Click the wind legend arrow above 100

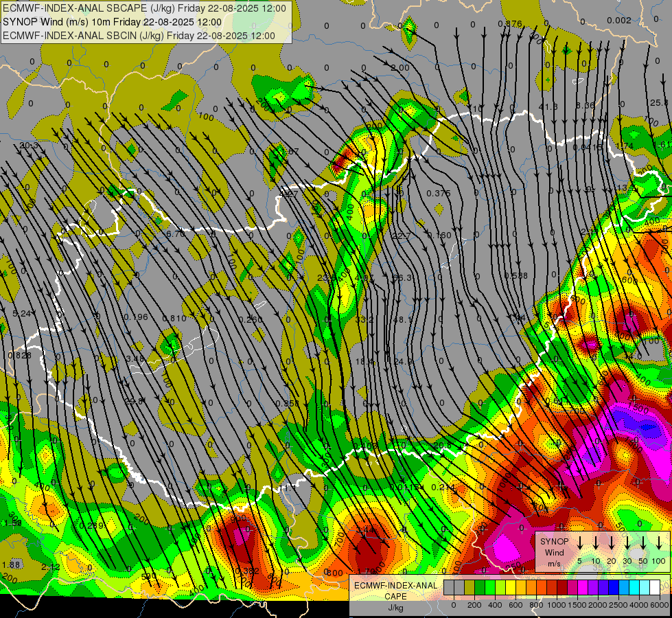point(659,542)
